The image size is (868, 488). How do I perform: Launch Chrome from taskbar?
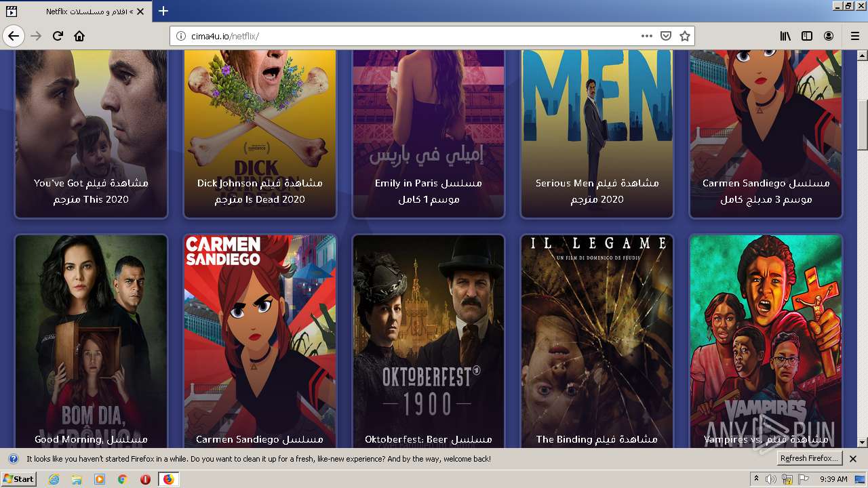pos(122,479)
